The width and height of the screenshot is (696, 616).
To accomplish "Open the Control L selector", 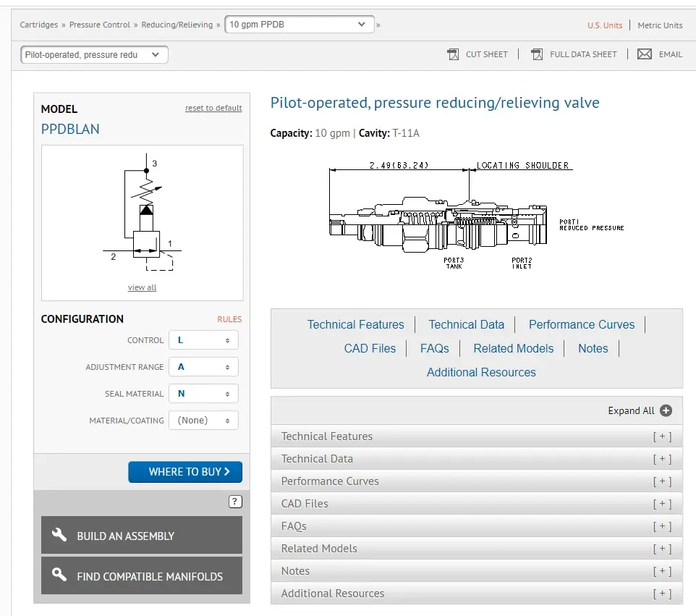I will point(203,340).
